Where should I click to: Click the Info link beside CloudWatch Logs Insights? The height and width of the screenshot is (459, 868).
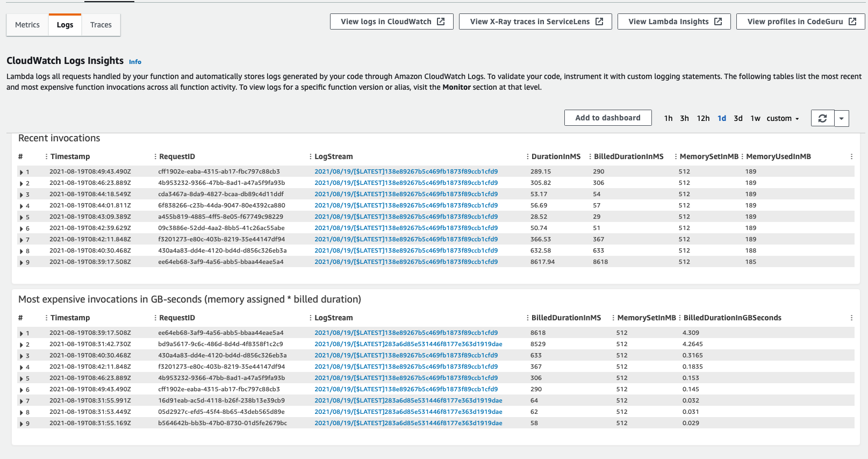[135, 62]
